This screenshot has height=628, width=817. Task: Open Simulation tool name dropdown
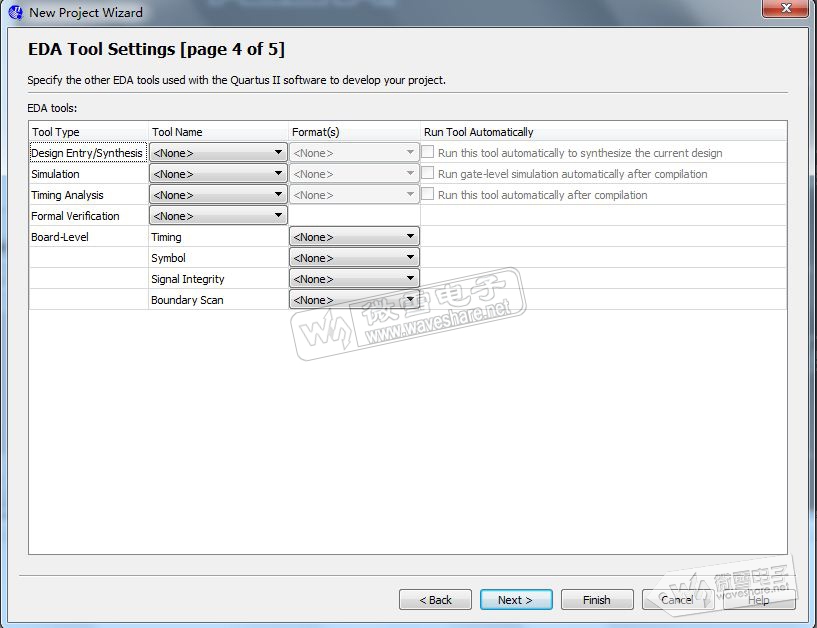click(x=218, y=174)
